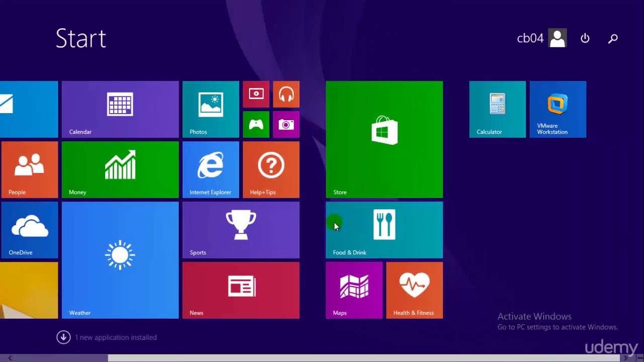Open the Food & Drink tile
Screen dimensions: 644x362
click(x=384, y=230)
